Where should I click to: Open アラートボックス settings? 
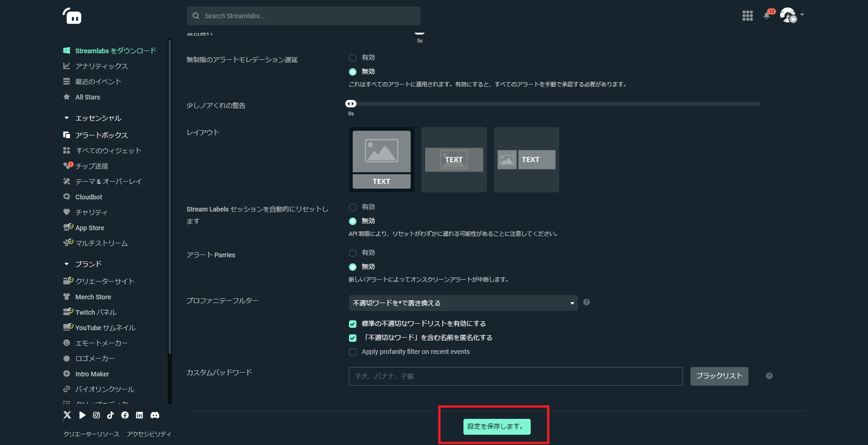pos(101,135)
